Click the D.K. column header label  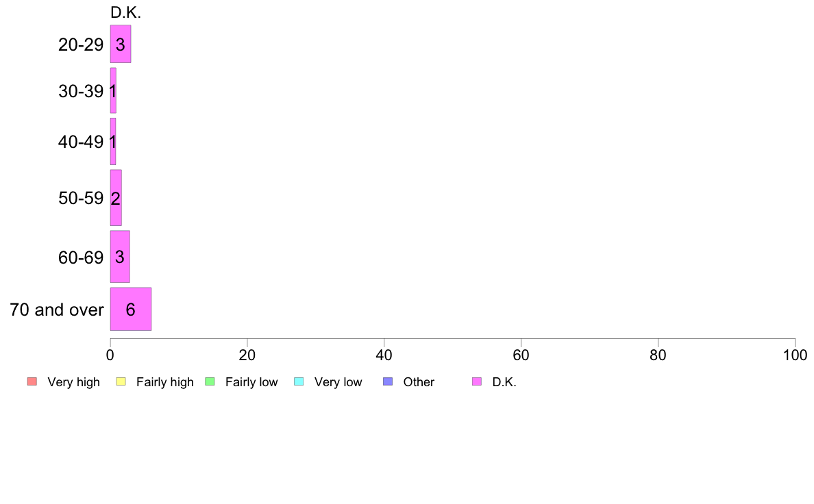[125, 12]
